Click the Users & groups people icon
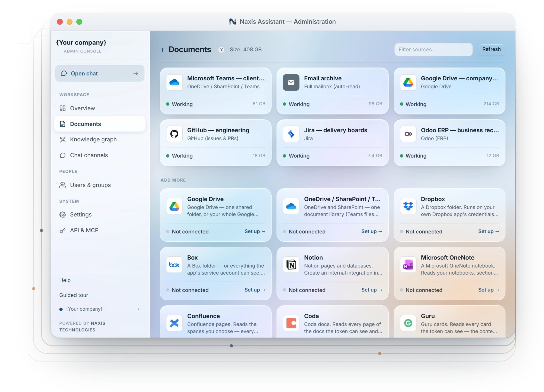Viewport: 544px width, 392px height. tap(63, 185)
